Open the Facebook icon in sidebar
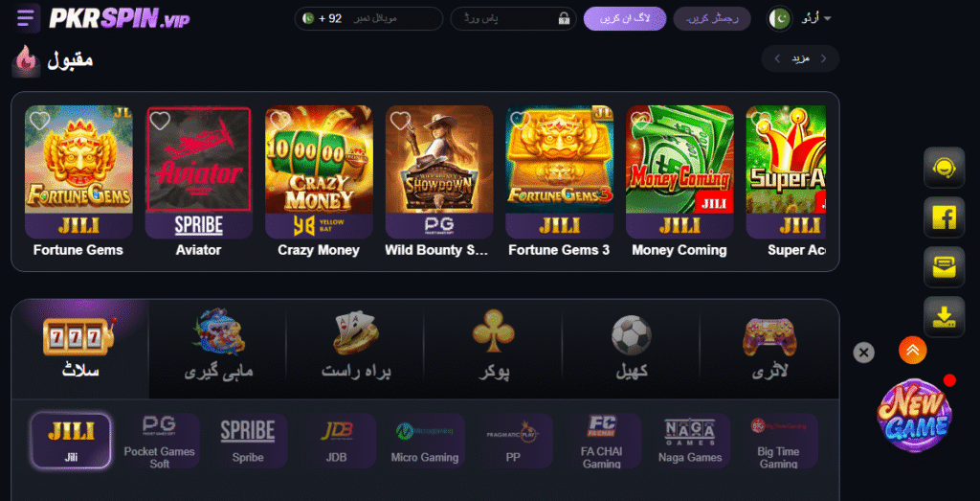The width and height of the screenshot is (980, 501). tap(944, 217)
